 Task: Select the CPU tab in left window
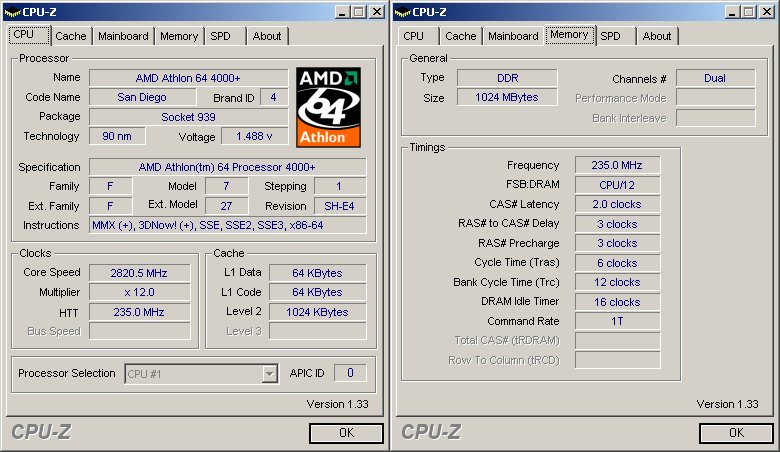[x=29, y=35]
